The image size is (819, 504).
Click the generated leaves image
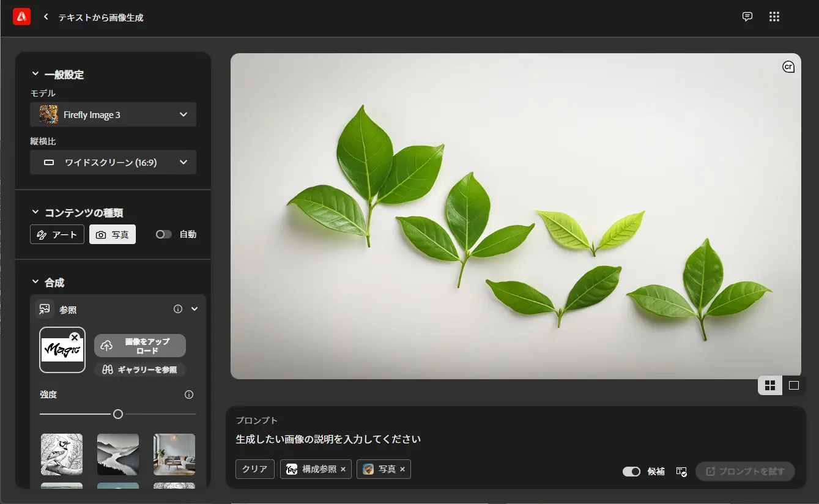[516, 216]
